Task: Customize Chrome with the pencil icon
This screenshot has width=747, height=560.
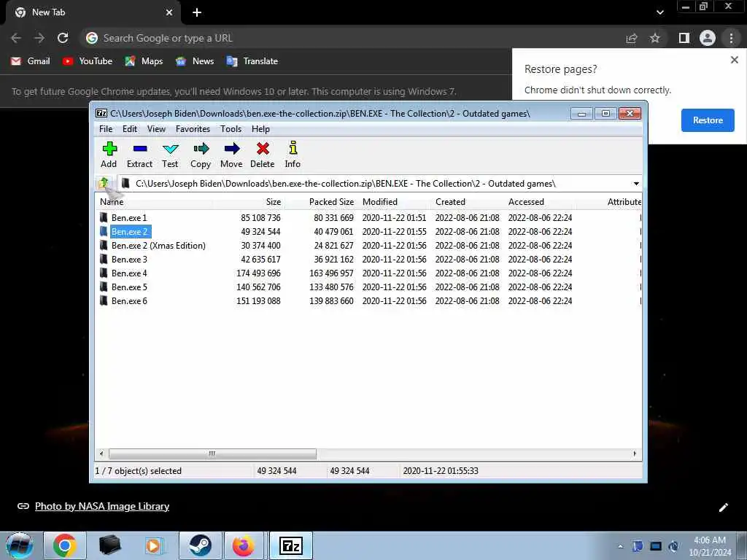Action: click(x=723, y=507)
